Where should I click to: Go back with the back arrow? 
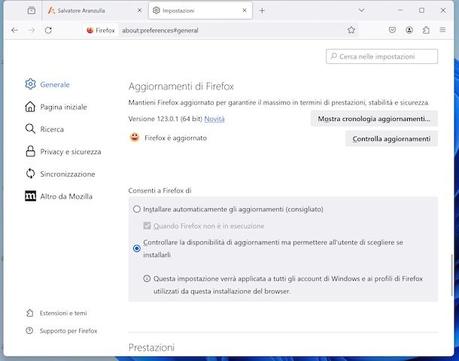(14, 30)
